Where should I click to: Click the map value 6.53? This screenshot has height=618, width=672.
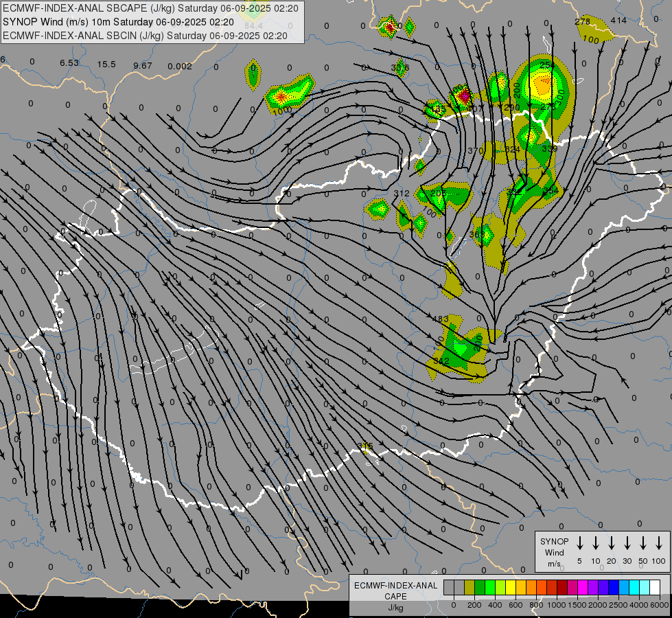[x=69, y=63]
